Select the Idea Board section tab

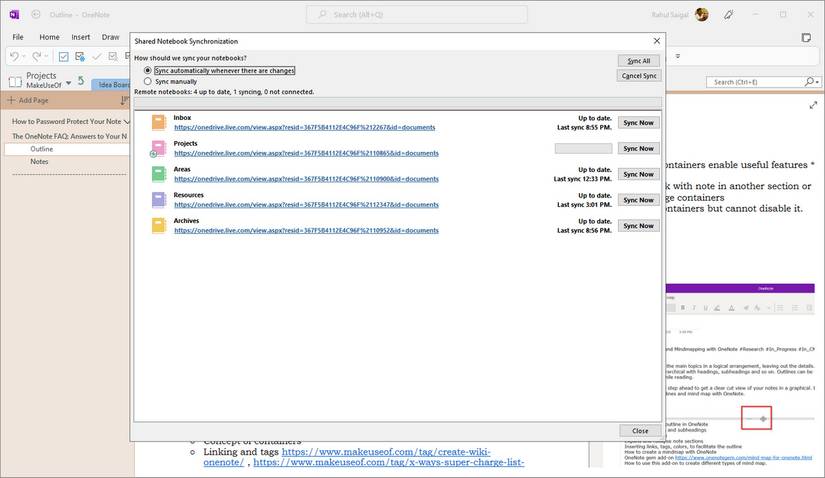(x=112, y=84)
